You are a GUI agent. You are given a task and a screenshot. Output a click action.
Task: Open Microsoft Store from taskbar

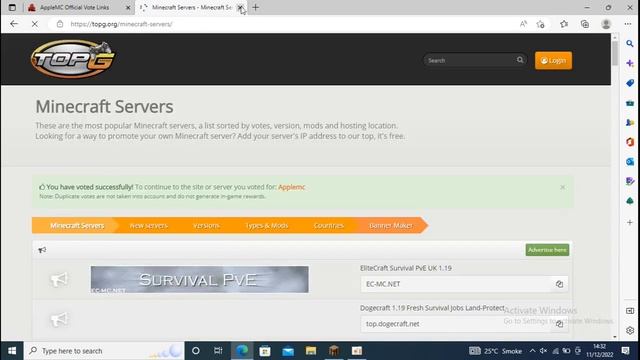[x=265, y=351]
